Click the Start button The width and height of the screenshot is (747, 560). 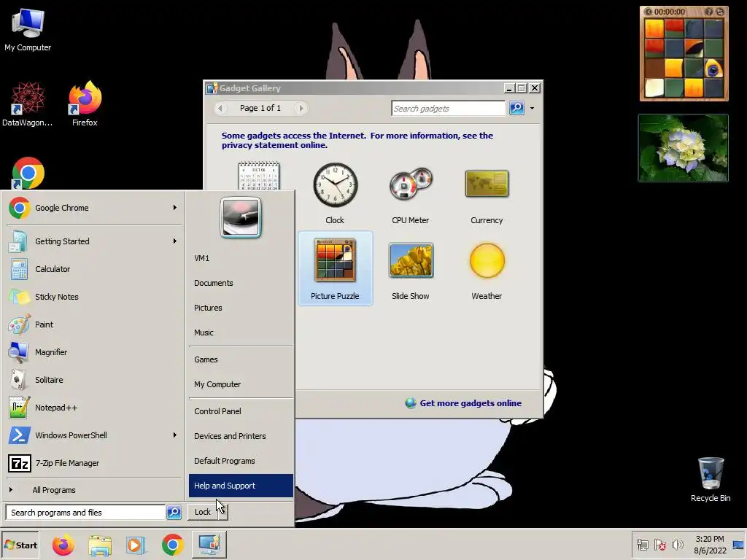click(x=20, y=545)
